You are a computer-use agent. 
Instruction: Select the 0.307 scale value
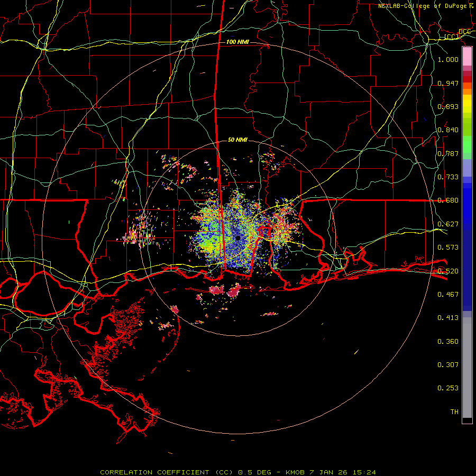[448, 365]
